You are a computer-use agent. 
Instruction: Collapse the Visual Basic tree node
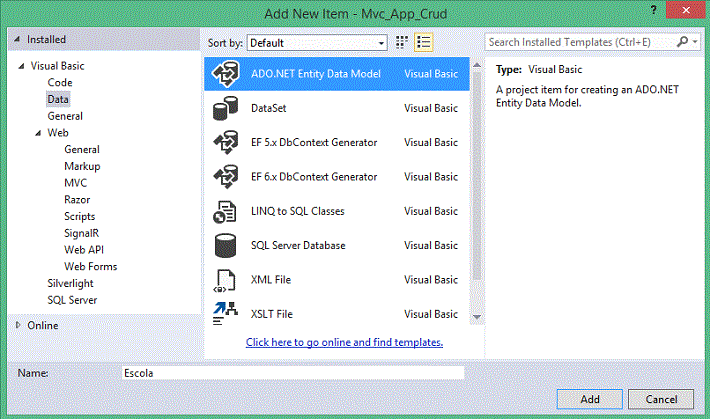21,66
